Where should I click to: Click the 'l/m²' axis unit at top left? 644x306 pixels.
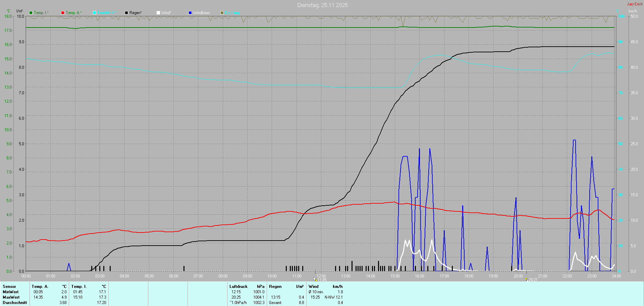click(19, 11)
